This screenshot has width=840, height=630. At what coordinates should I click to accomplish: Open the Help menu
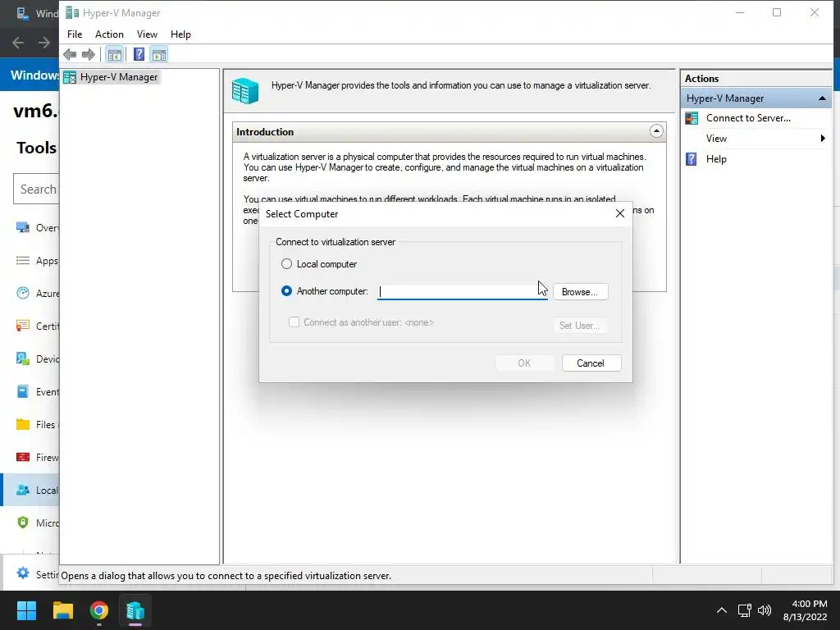click(x=180, y=34)
